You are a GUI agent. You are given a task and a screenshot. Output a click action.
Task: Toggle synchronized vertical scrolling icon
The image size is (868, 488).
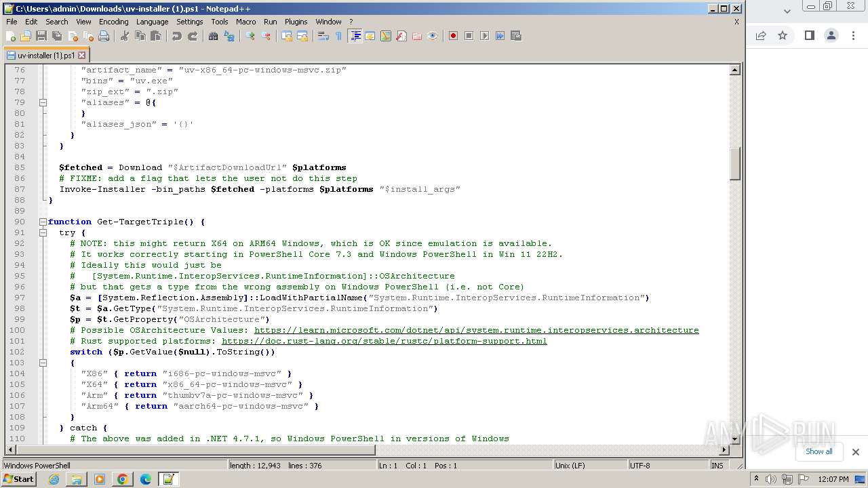(287, 36)
